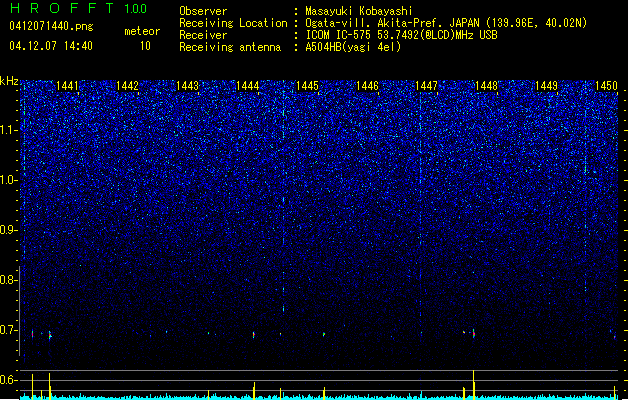
Task: Click the 1450 time marker
Action: tap(606, 86)
